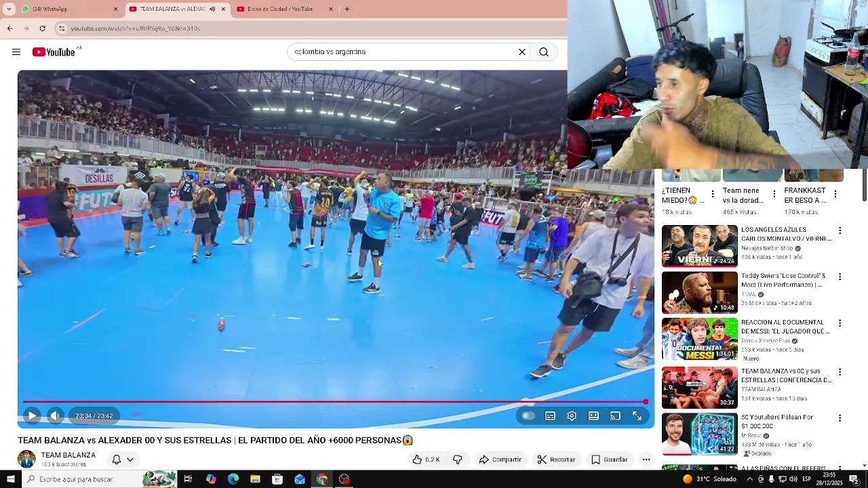Toggle the autoplay switch in player

528,415
